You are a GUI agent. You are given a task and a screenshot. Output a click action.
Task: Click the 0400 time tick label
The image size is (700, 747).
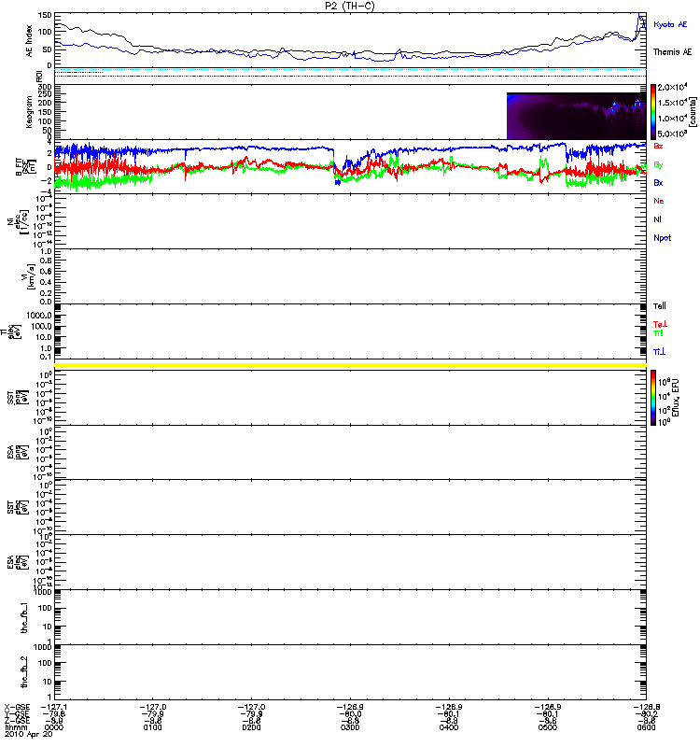[449, 727]
